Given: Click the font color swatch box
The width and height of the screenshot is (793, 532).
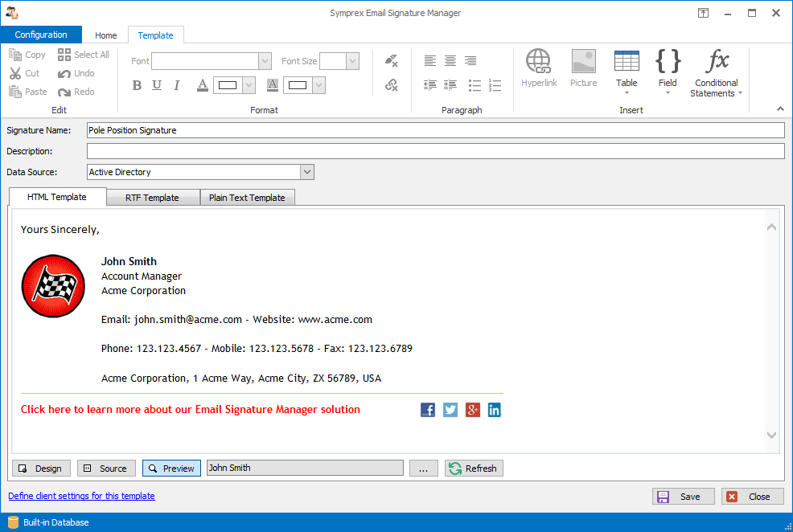Looking at the screenshot, I should 228,85.
